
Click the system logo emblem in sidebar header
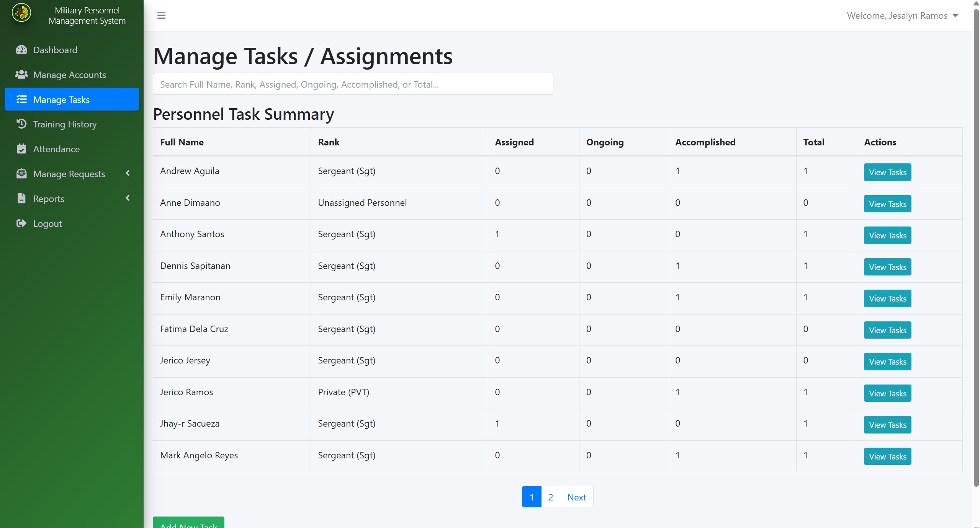tap(21, 13)
